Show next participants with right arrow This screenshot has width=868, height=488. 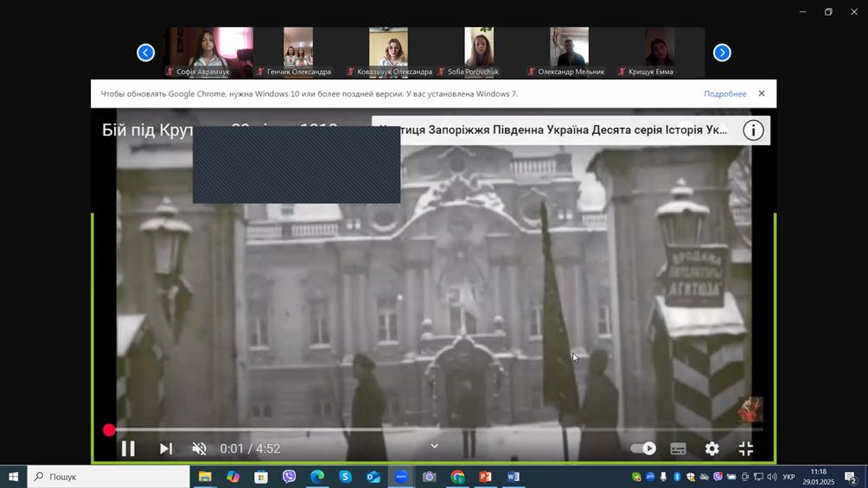(722, 53)
